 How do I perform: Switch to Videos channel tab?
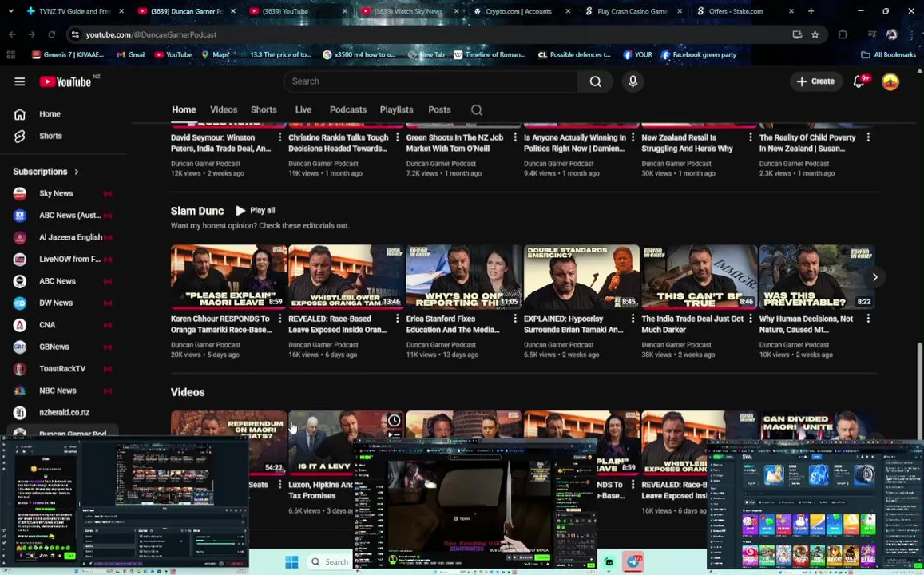224,110
